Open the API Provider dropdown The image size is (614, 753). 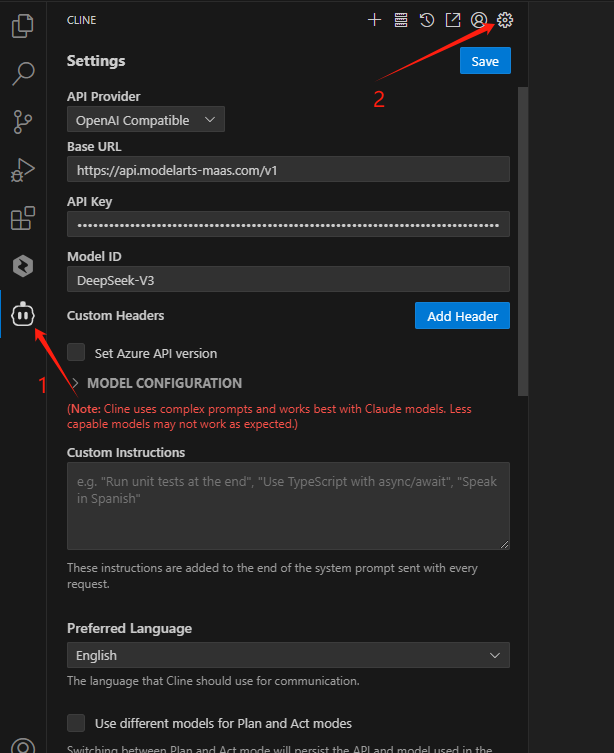(145, 120)
